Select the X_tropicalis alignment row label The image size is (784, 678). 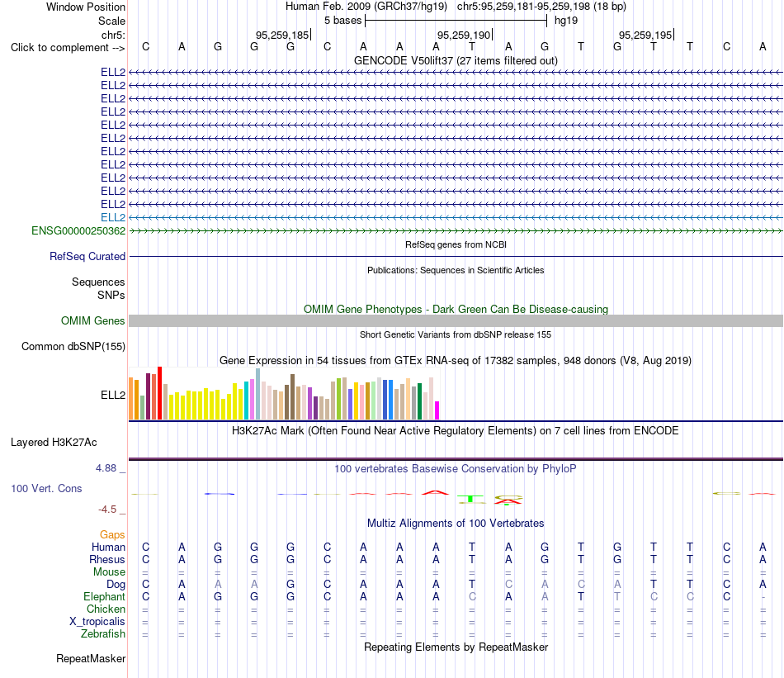click(97, 622)
